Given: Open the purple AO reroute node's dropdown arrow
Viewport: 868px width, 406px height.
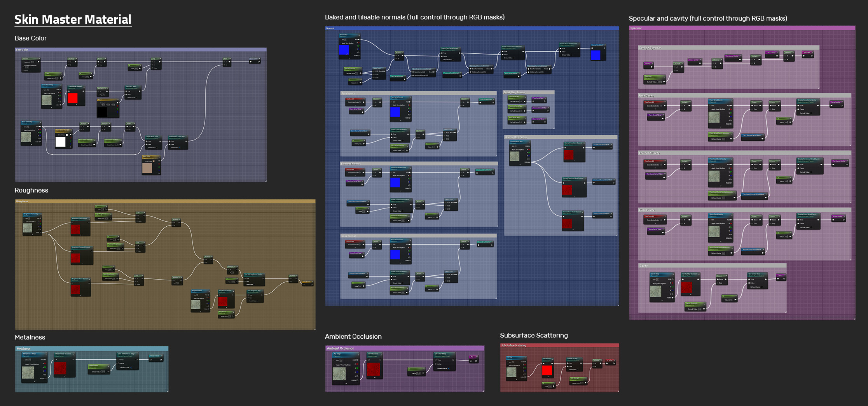Looking at the screenshot, I should [x=477, y=357].
